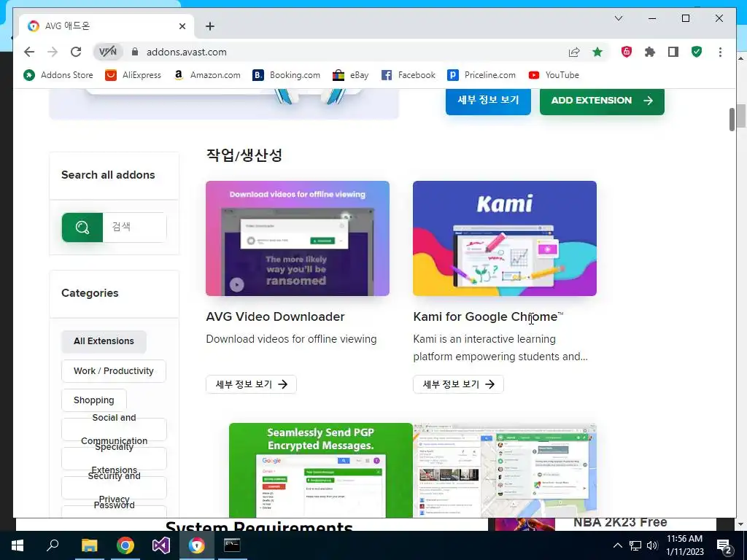Viewport: 747px width, 560px height.
Task: Click the page vertical scrollbar thumb
Action: [732, 119]
